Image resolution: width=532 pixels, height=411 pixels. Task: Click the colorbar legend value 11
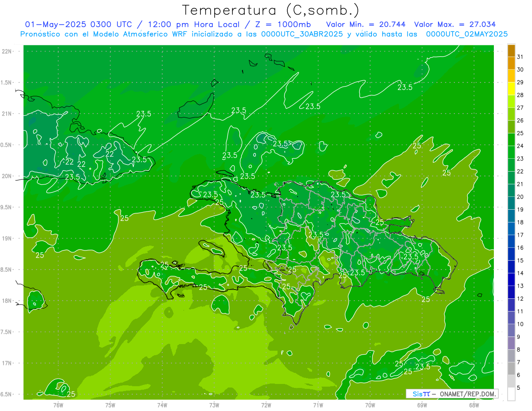520,311
